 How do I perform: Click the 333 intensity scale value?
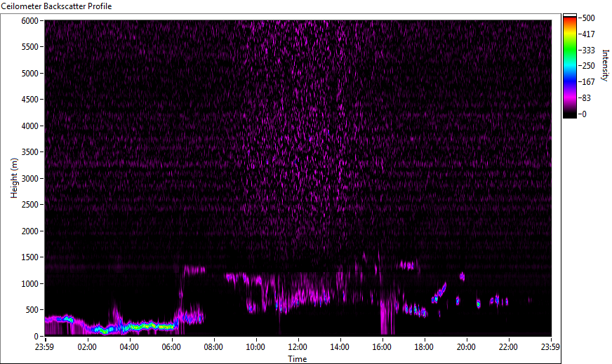click(588, 50)
